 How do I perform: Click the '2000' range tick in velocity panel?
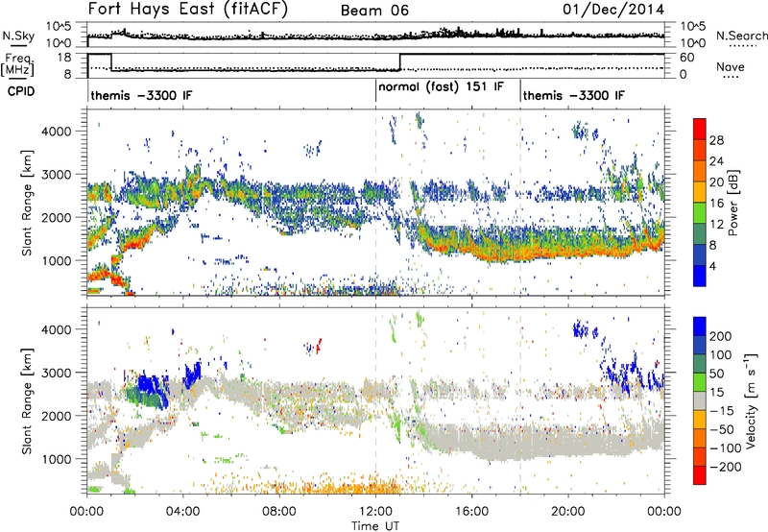point(57,416)
